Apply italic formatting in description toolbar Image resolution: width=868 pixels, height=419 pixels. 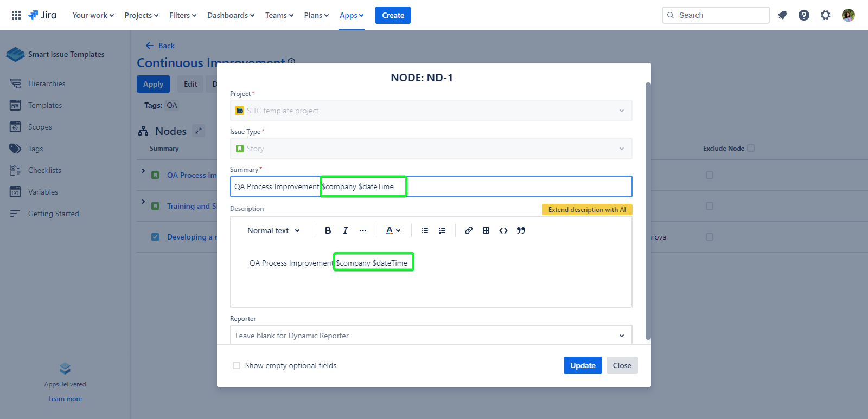[x=345, y=230]
